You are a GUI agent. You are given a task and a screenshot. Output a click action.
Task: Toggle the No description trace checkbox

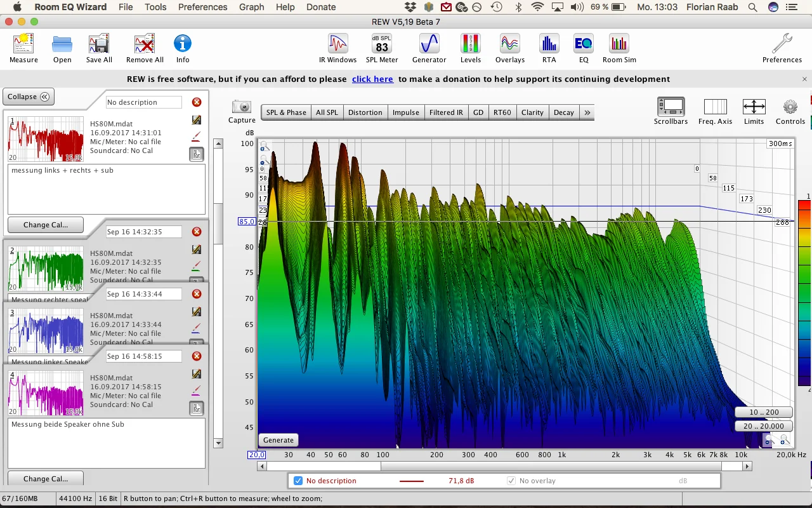(298, 481)
